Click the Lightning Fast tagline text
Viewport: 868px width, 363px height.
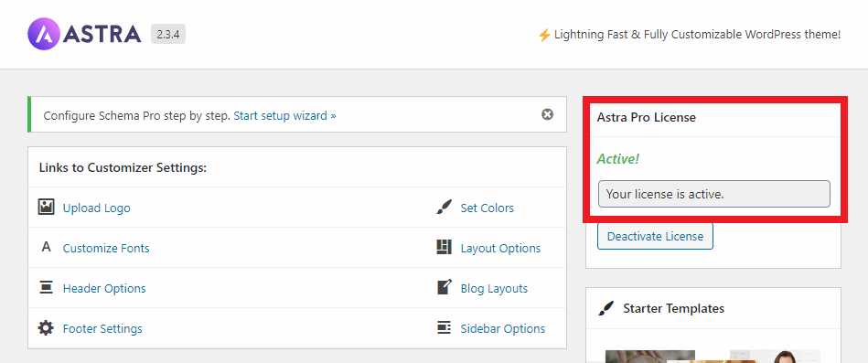698,35
